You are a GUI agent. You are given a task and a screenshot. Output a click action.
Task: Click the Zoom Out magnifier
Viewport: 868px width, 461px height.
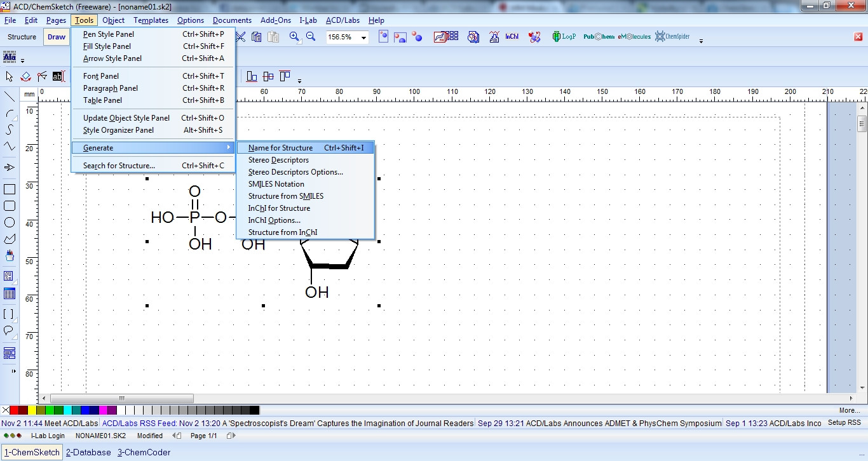(x=311, y=37)
